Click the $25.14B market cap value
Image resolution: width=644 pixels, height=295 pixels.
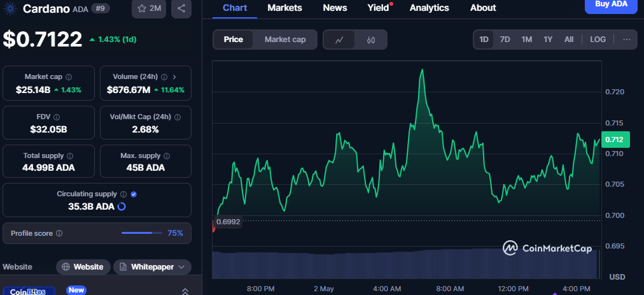33,90
